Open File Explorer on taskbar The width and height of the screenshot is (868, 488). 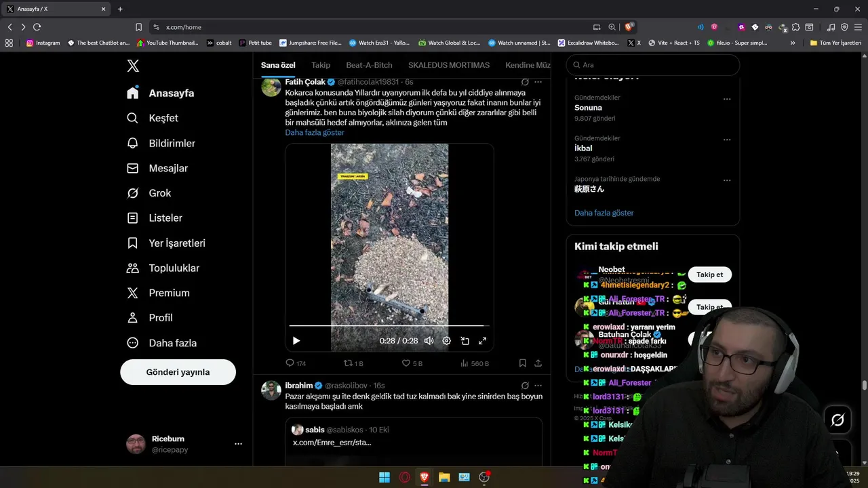(444, 477)
